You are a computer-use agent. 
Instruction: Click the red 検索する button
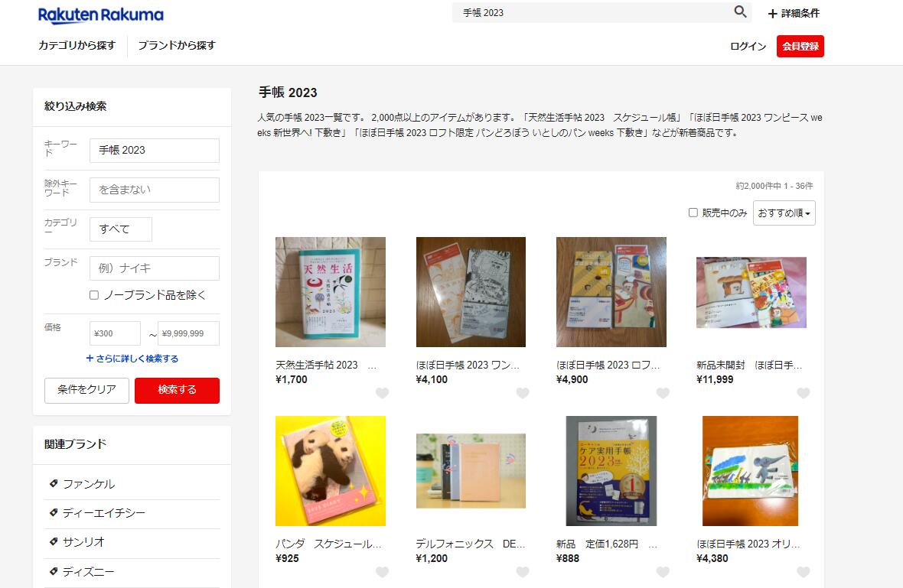(x=177, y=390)
